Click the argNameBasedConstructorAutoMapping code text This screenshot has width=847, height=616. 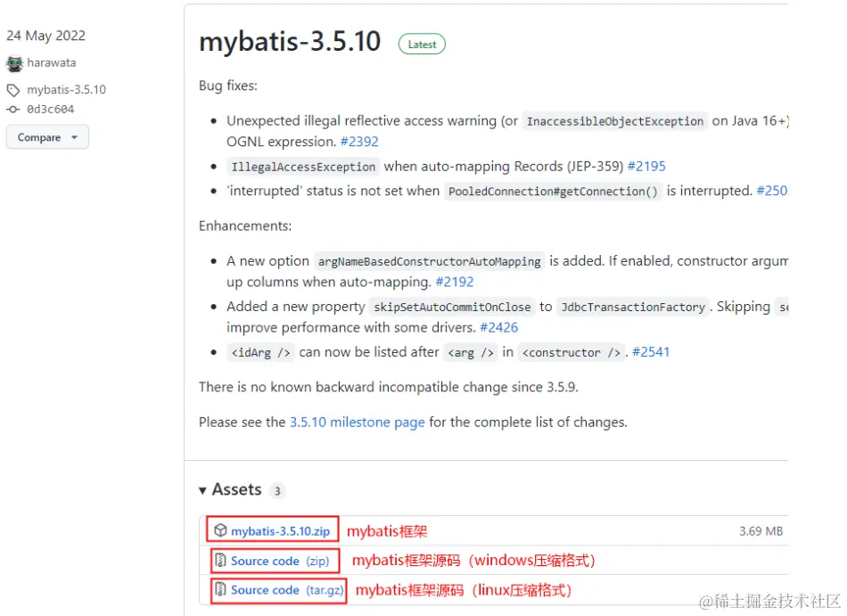(430, 261)
